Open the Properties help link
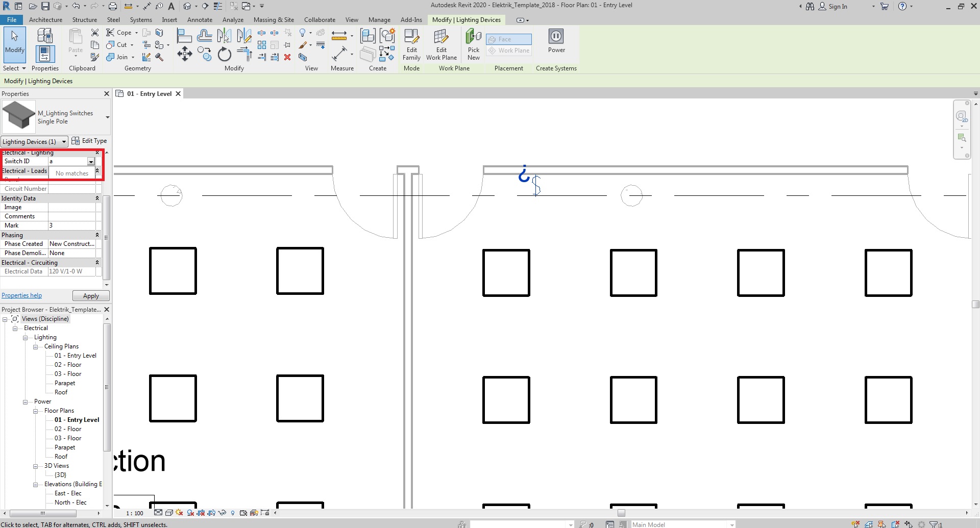The image size is (980, 528). click(21, 295)
